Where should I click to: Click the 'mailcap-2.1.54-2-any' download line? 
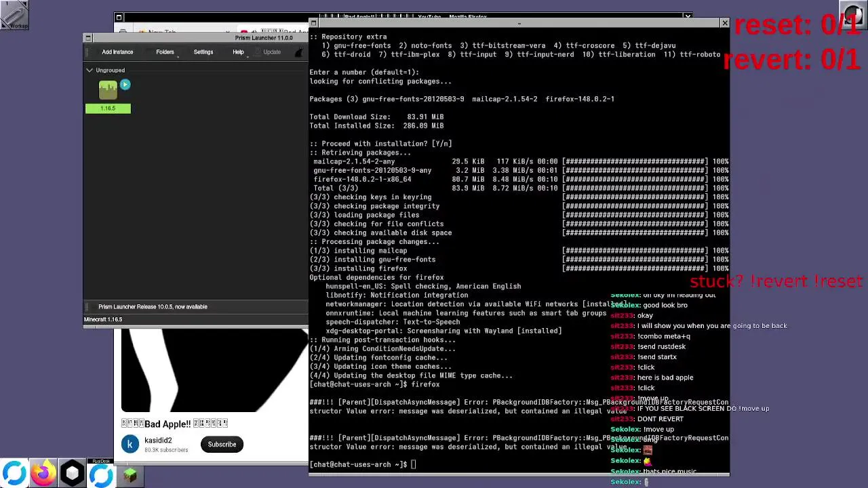(519, 161)
